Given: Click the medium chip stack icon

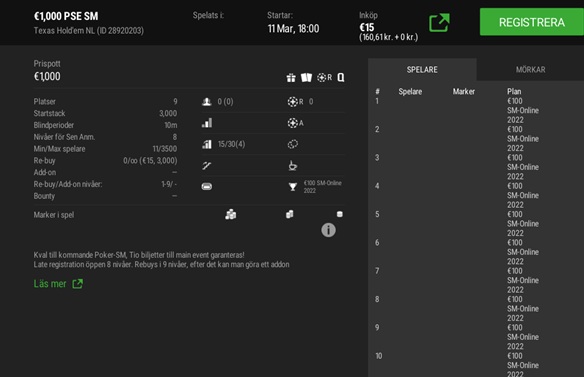Looking at the screenshot, I should pos(289,214).
